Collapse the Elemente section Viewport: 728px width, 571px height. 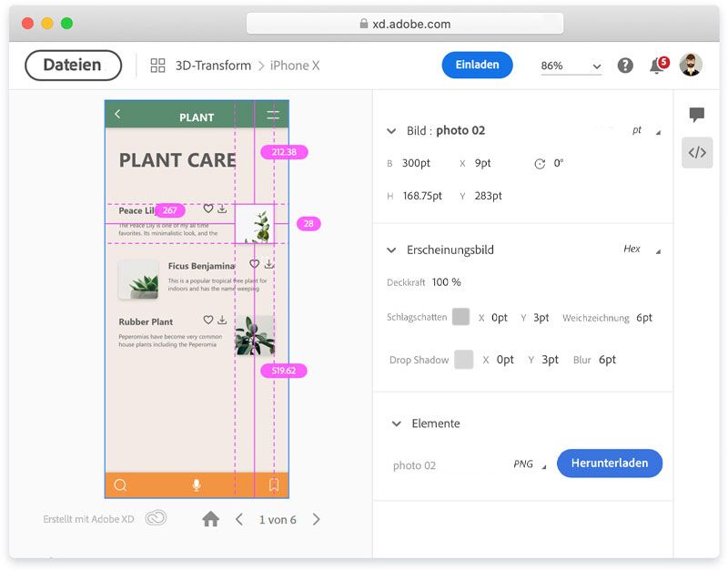pos(396,423)
